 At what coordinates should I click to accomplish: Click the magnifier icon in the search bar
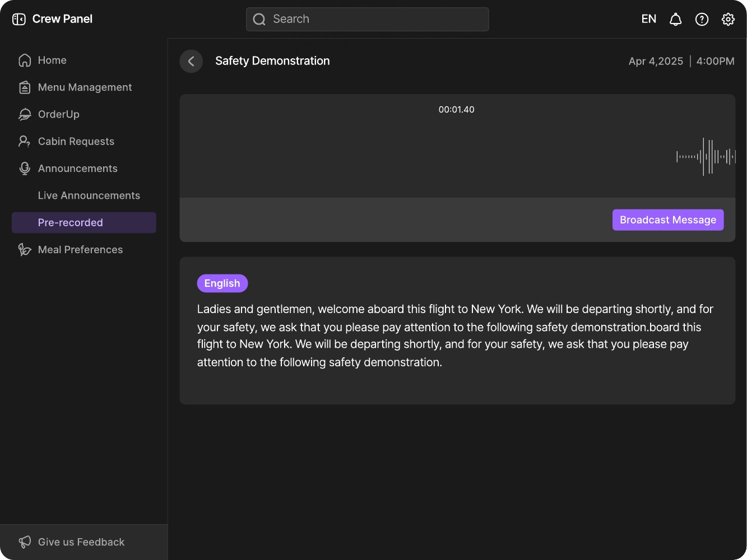click(x=259, y=19)
